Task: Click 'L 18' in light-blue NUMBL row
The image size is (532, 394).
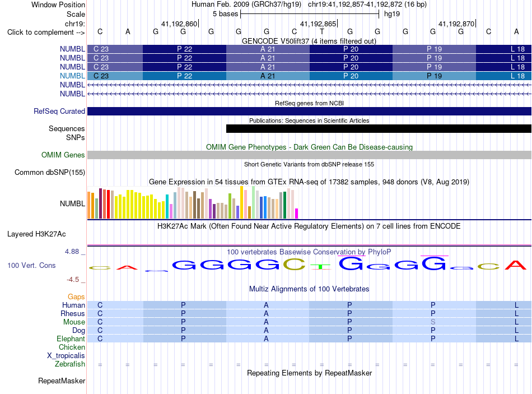Action: pos(518,76)
